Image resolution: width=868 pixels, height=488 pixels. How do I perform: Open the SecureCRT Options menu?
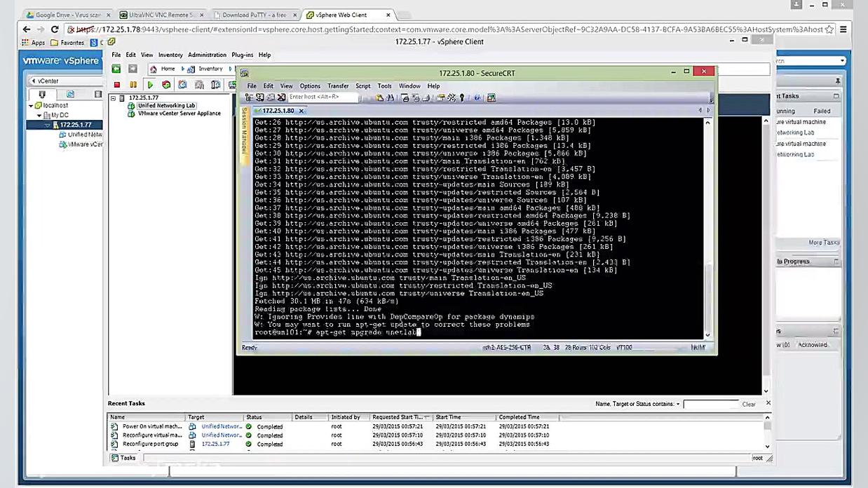[x=310, y=86]
